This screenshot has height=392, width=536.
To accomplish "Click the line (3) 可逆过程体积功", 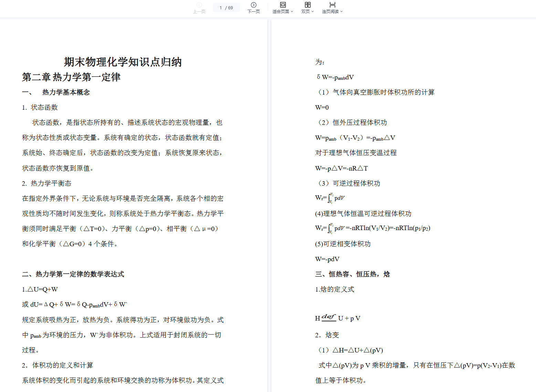I will 348,183.
